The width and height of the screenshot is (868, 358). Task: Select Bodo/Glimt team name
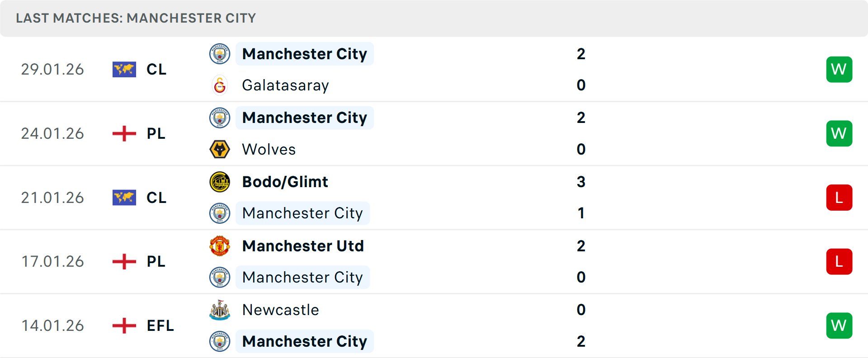point(285,182)
